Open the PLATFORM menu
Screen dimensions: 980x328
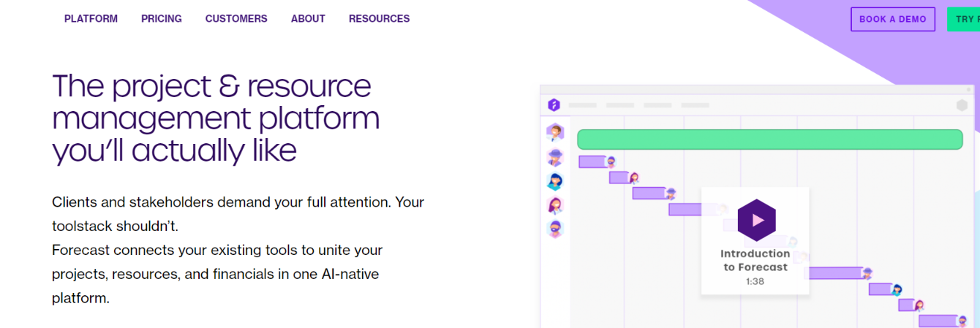point(91,19)
